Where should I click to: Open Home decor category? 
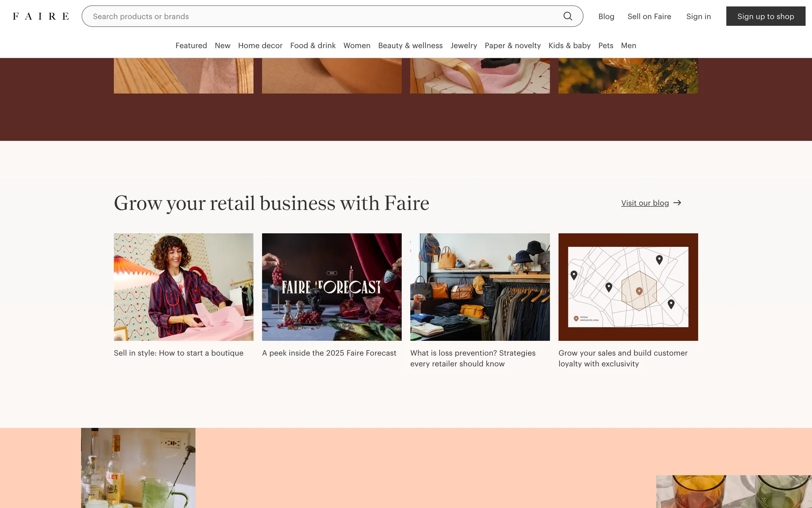260,45
